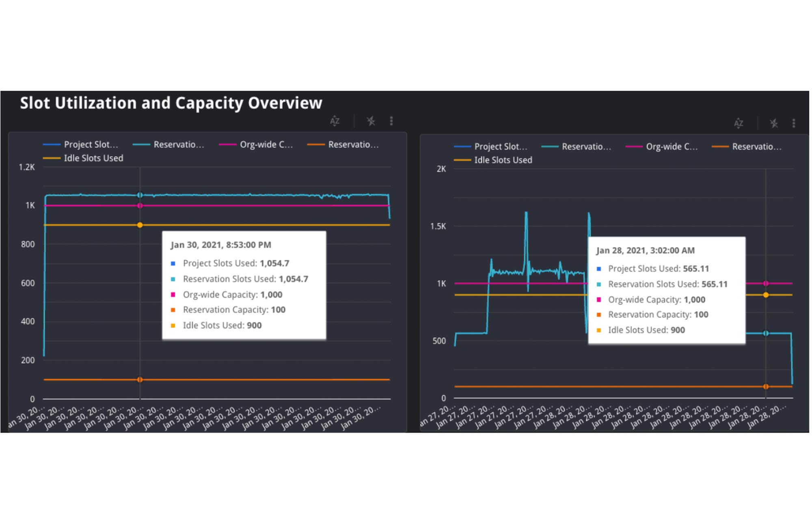This screenshot has width=812, height=526.
Task: Click tall teal spike peak in right chart
Action: 526,213
